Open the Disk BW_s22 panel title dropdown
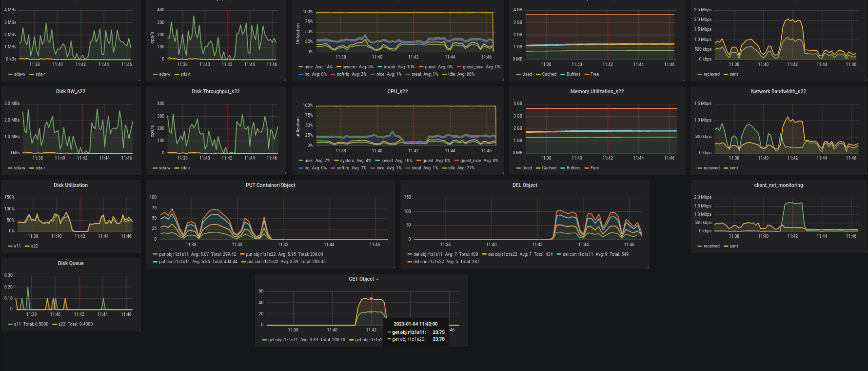 (x=71, y=92)
